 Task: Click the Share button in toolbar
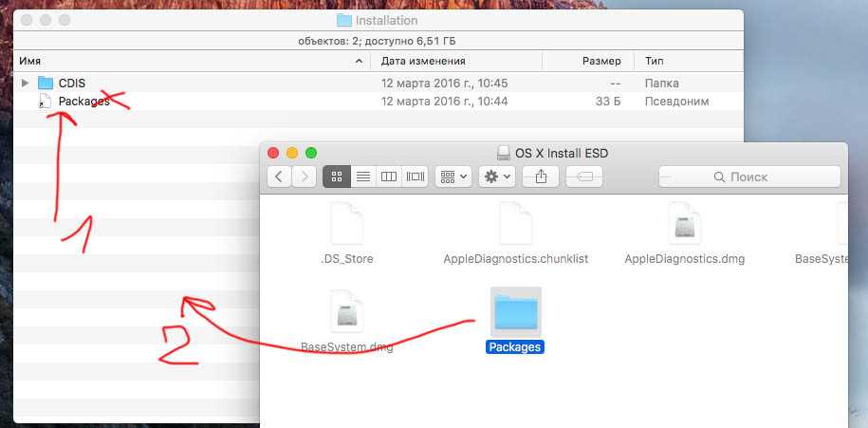pos(541,177)
